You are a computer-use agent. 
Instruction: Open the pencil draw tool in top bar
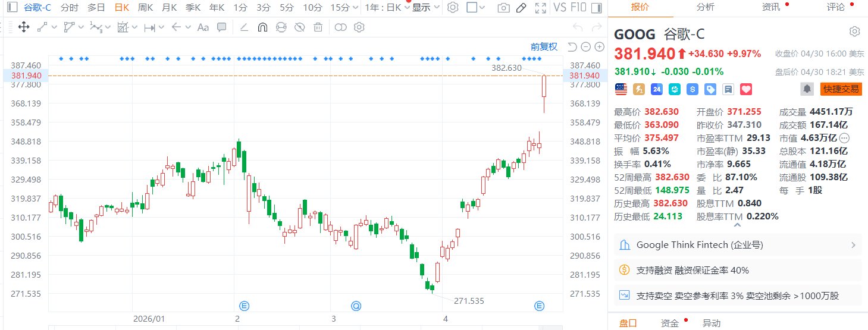[521, 8]
